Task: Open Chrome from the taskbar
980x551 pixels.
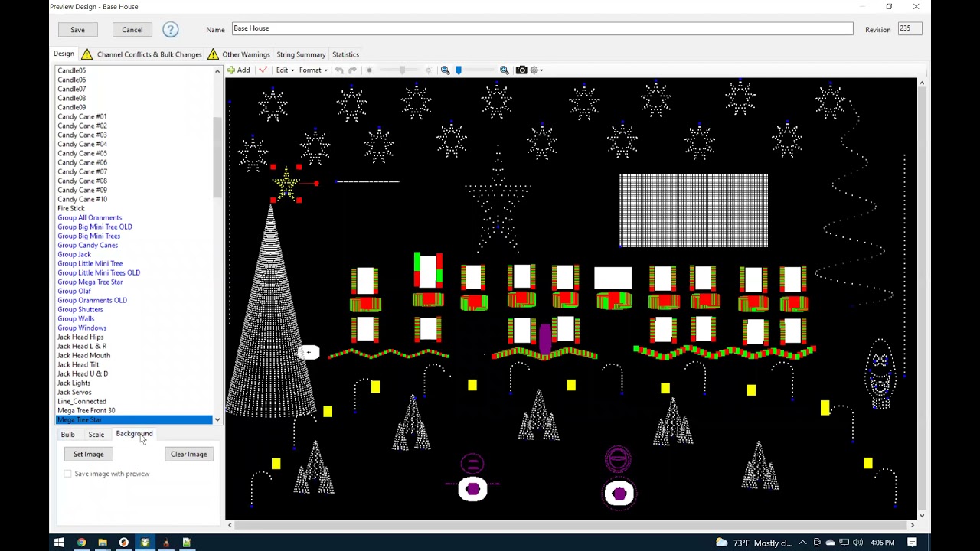Action: (x=81, y=543)
